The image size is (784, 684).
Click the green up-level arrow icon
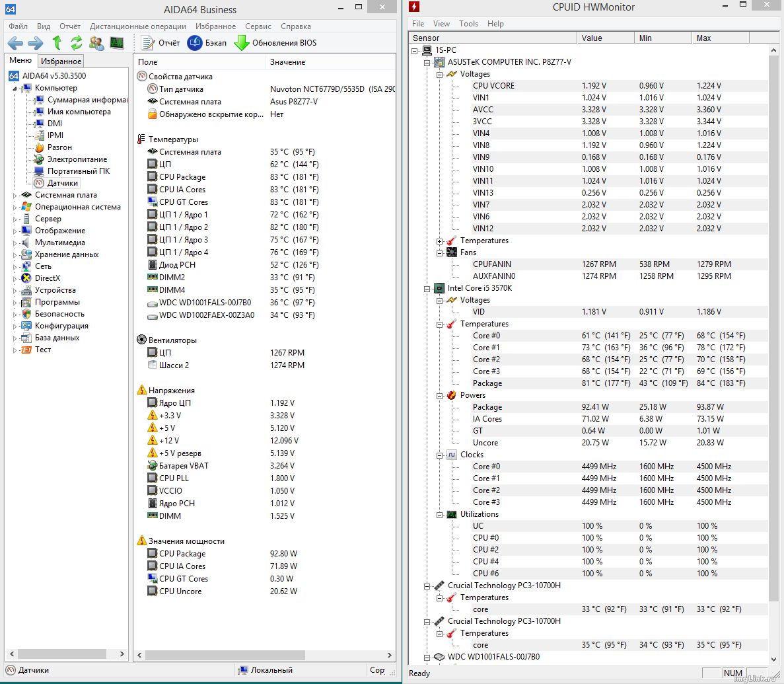click(57, 44)
